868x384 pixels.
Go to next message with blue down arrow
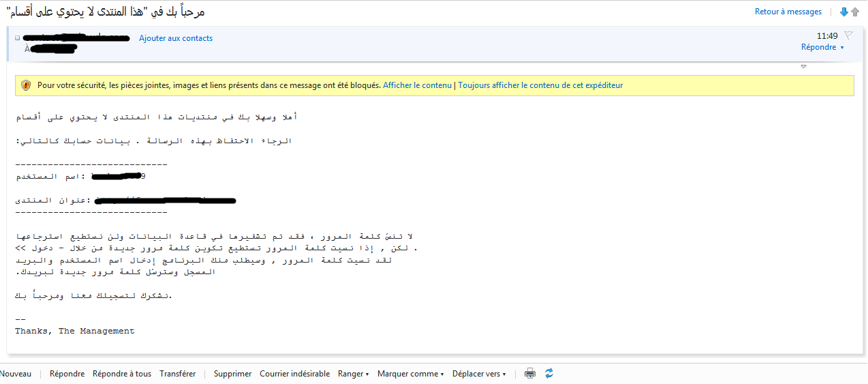coord(844,12)
